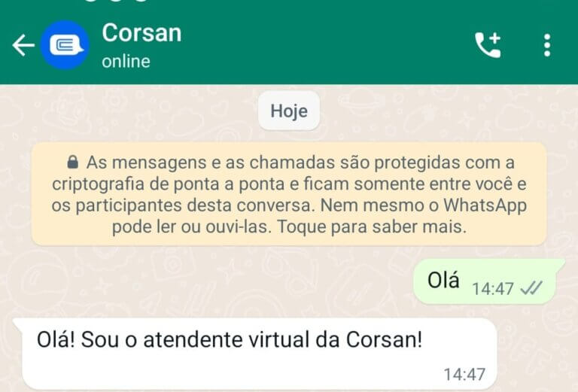
Task: Tap the back arrow to leave chat
Action: [x=23, y=45]
